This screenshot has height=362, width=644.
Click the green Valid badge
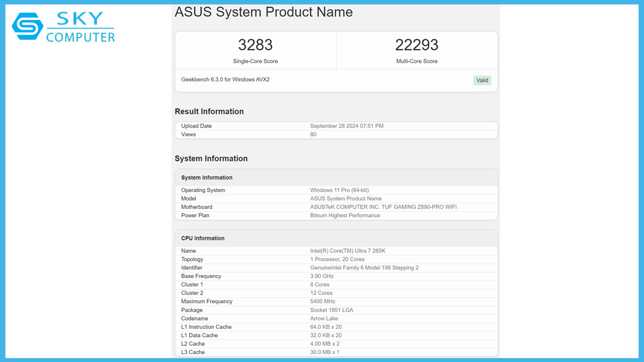(x=482, y=80)
